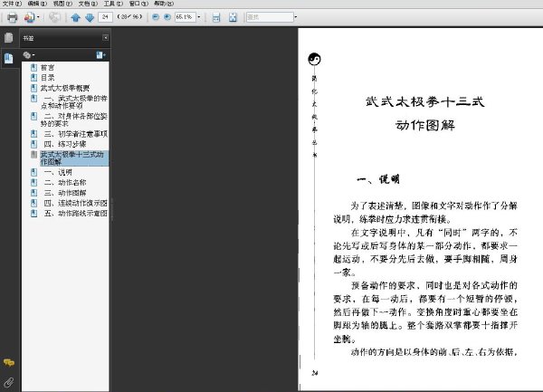The image size is (543, 392).
Task: Open the zoom percentage dropdown arrow
Action: click(x=199, y=17)
